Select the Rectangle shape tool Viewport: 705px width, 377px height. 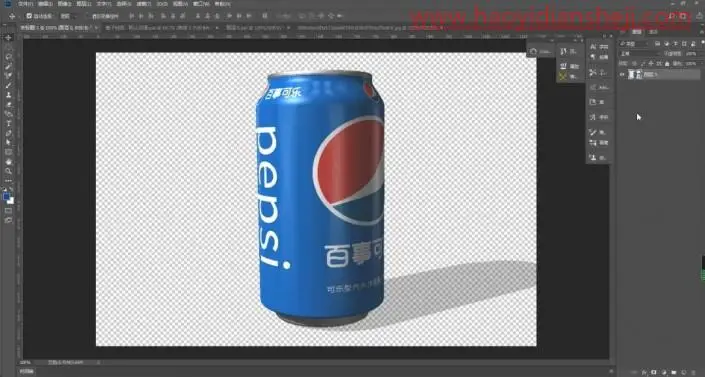point(8,152)
